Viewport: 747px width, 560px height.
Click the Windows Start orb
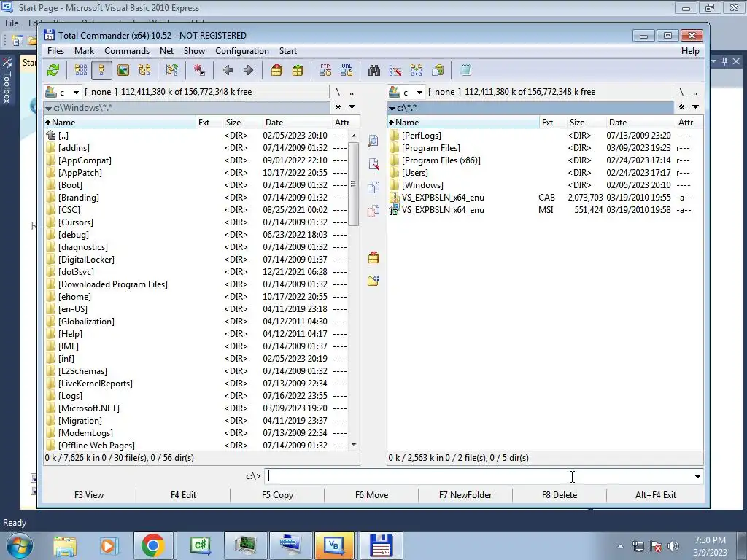(20, 545)
